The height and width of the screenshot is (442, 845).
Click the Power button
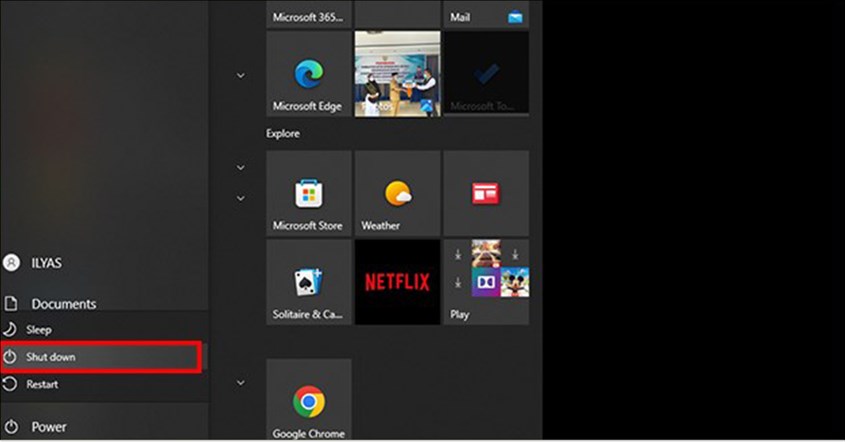click(104, 427)
